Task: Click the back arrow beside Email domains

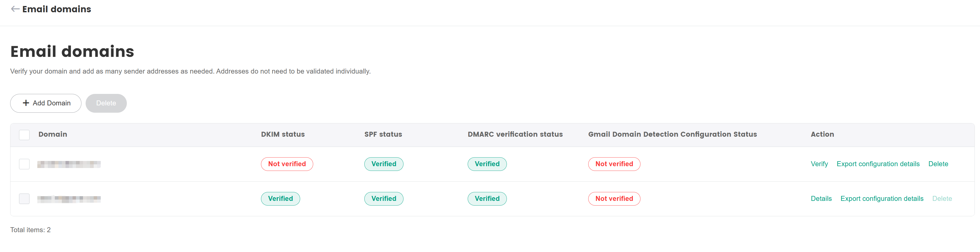Action: point(15,9)
